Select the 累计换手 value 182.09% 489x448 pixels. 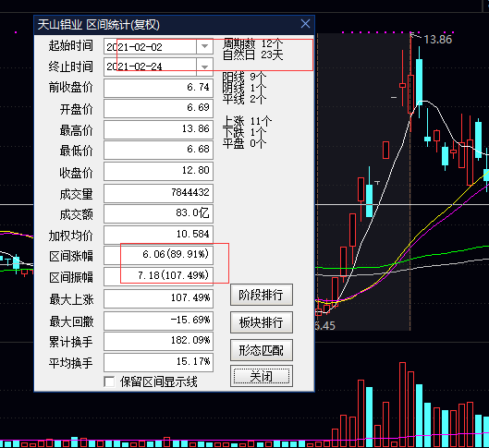click(158, 341)
